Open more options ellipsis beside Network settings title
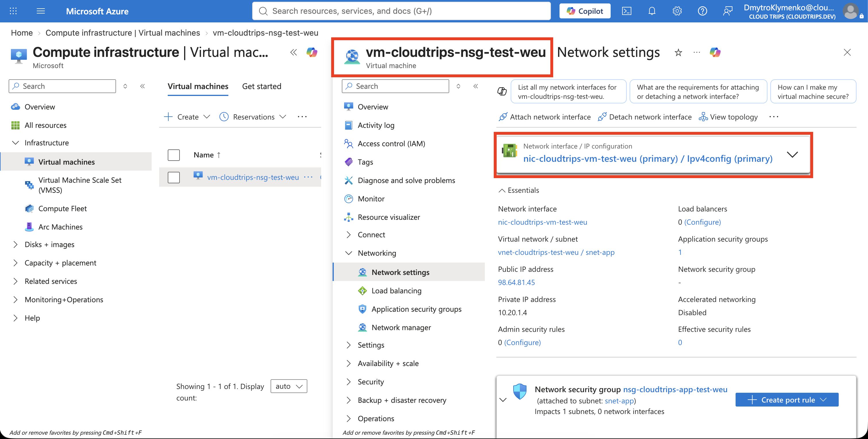 pyautogui.click(x=697, y=53)
